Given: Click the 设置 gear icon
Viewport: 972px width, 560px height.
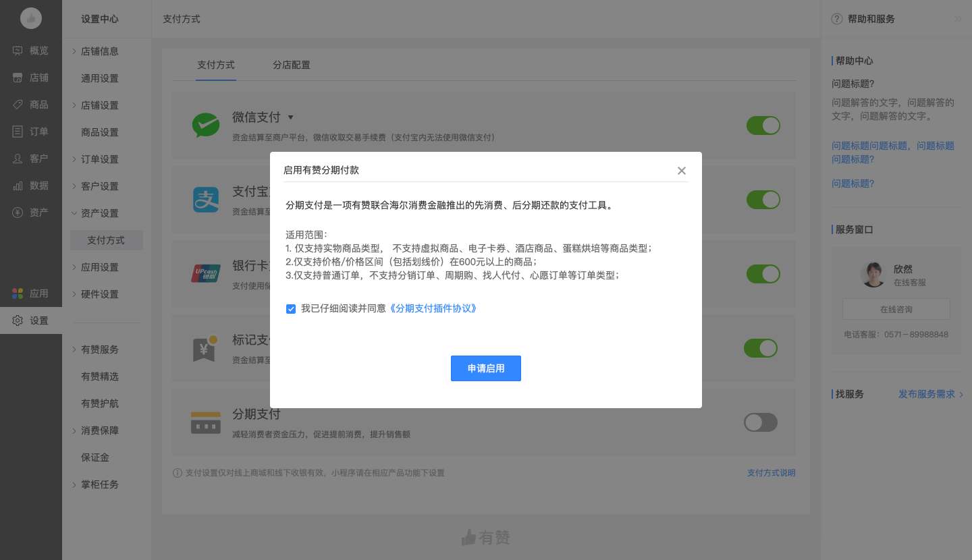Looking at the screenshot, I should pyautogui.click(x=18, y=320).
